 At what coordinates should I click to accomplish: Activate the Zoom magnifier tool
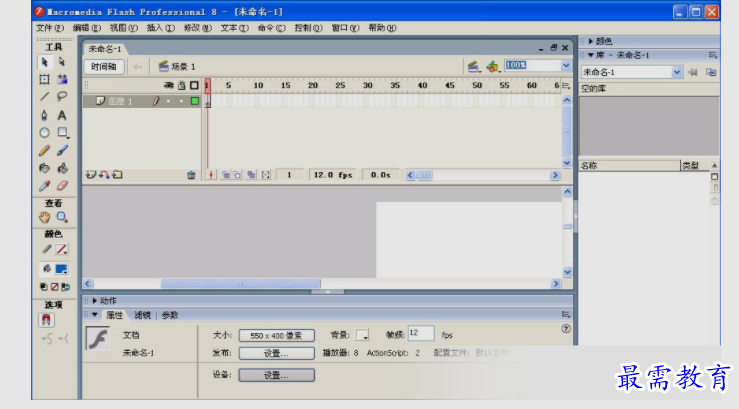(62, 217)
